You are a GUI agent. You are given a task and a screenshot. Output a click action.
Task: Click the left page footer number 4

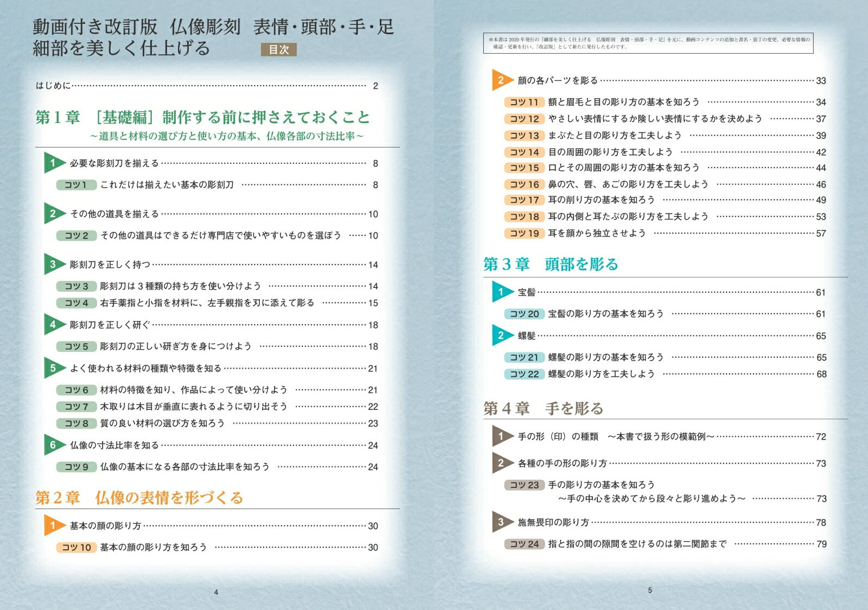click(216, 593)
